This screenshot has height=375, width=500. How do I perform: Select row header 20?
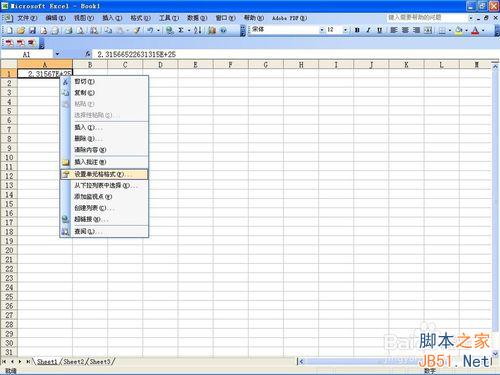9,250
